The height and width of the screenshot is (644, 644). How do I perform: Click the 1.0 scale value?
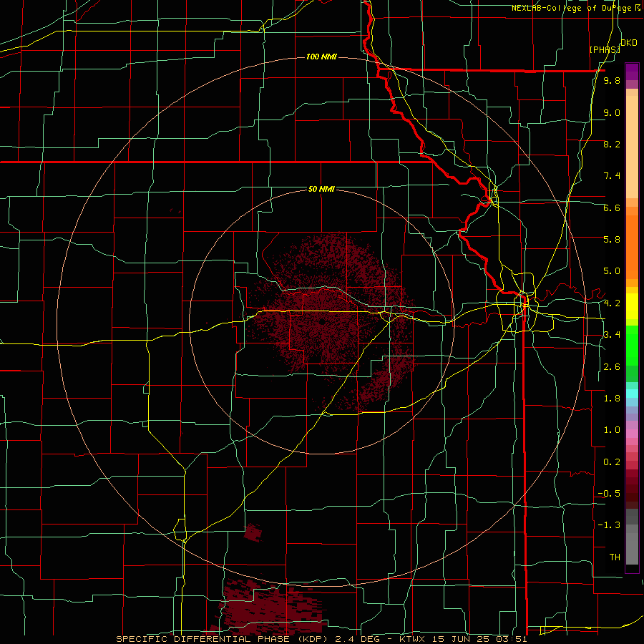tap(612, 429)
